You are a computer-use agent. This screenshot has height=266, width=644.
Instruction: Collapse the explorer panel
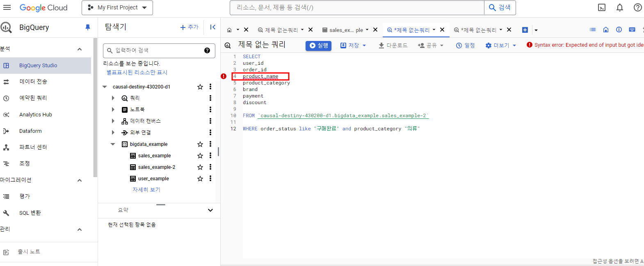(212, 27)
